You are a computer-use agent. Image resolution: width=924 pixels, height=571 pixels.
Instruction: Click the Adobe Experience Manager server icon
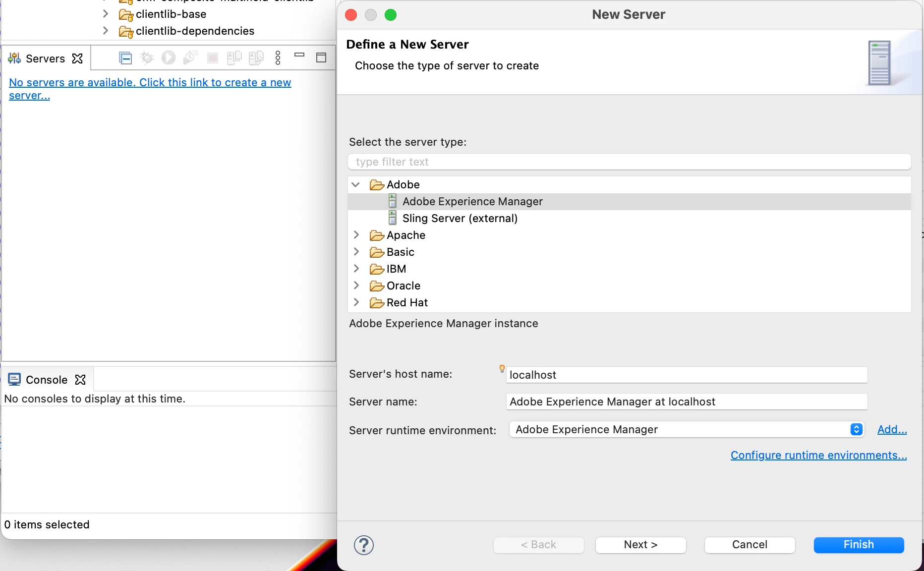point(393,201)
